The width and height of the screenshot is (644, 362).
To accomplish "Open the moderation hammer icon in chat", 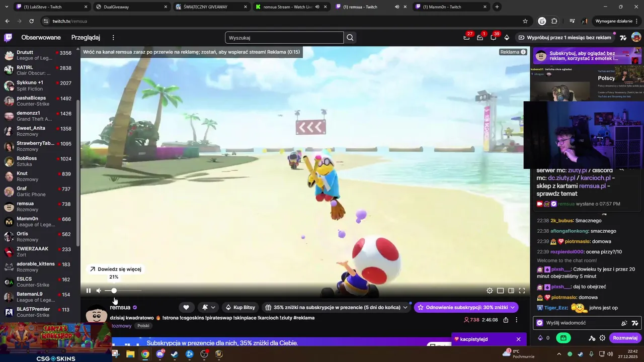I will (592, 338).
